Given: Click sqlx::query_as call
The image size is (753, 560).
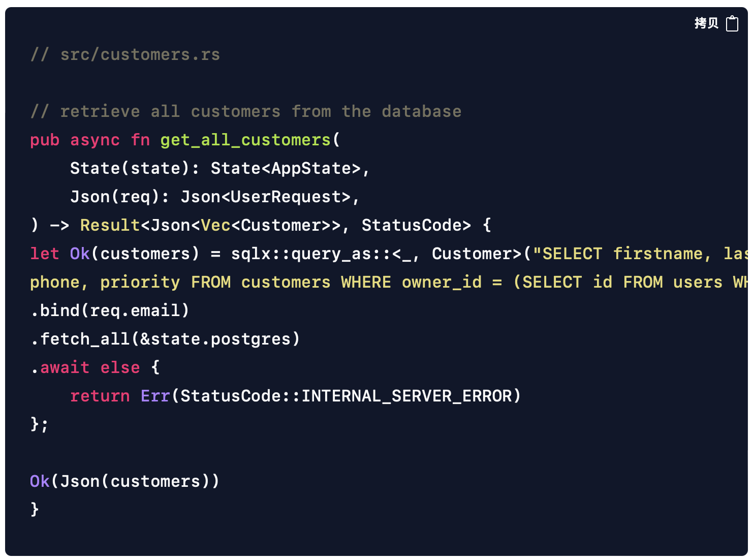Looking at the screenshot, I should pos(301,254).
